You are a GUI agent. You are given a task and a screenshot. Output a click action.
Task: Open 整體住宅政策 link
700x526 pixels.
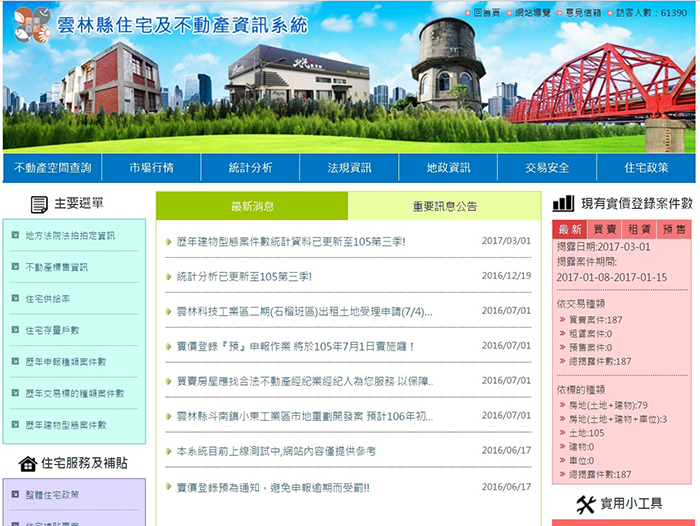coord(52,495)
